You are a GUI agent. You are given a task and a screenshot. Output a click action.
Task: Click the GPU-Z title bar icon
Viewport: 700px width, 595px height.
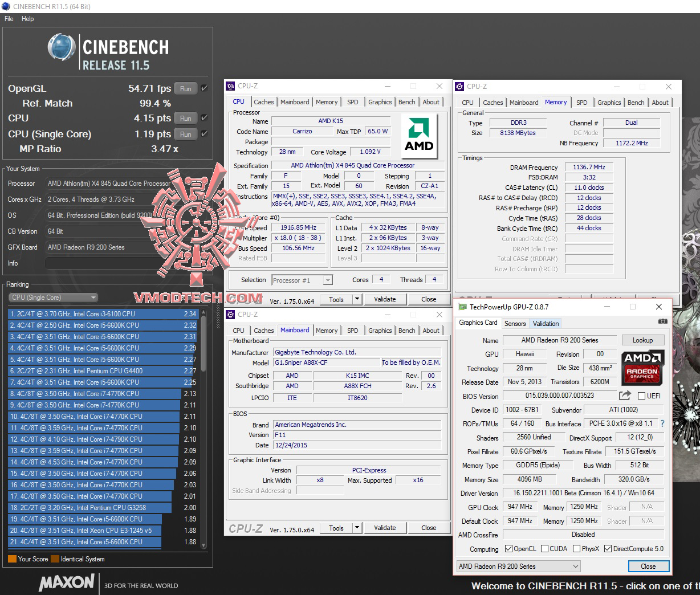pos(462,307)
